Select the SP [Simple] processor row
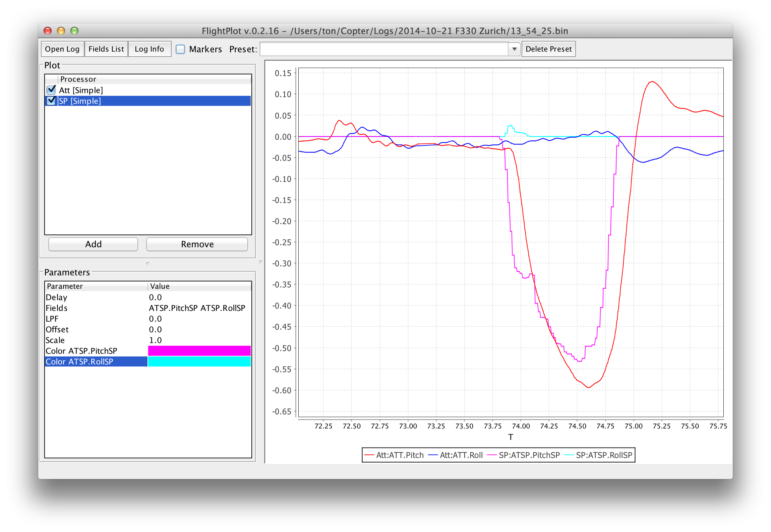Viewport: 771px width, 532px height. [x=148, y=101]
